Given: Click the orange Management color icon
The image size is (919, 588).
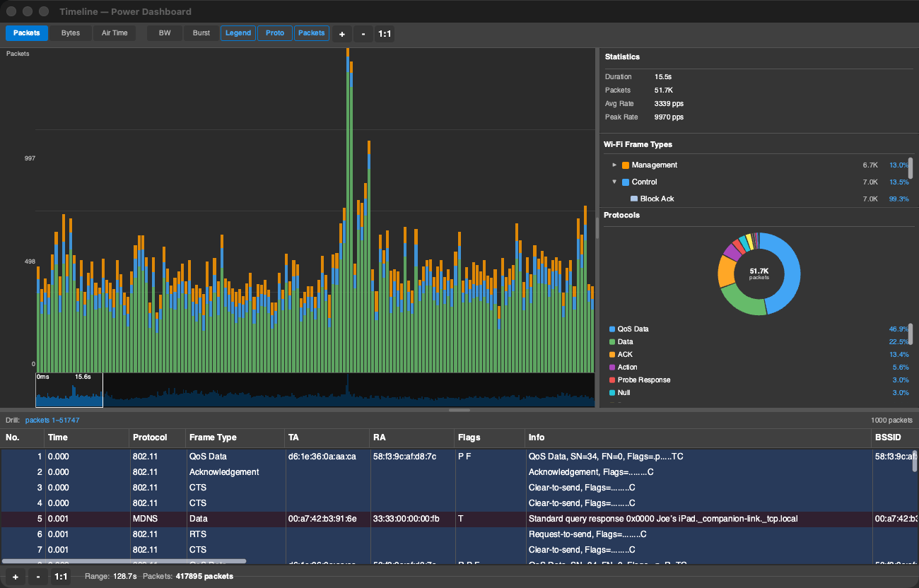Looking at the screenshot, I should click(x=626, y=165).
